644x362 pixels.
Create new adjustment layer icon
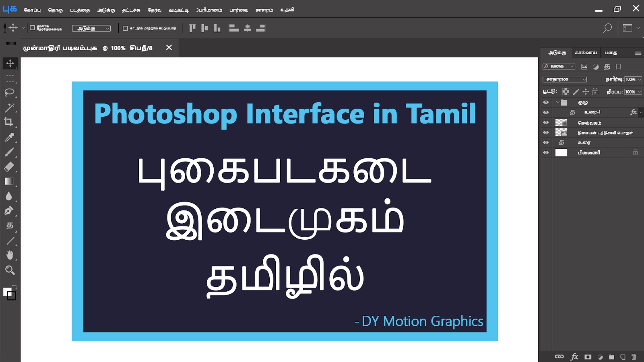pyautogui.click(x=600, y=357)
